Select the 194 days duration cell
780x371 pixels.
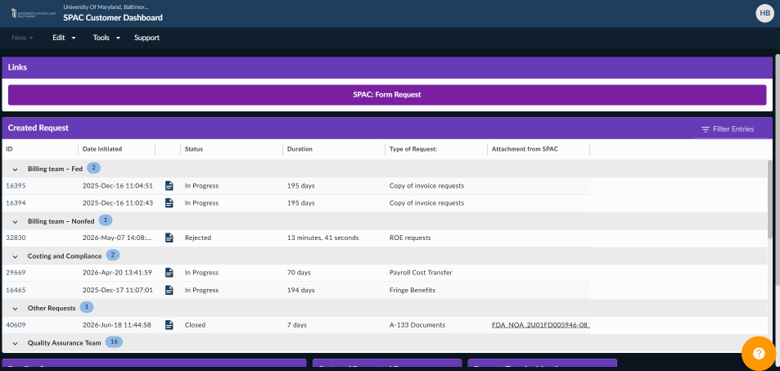pos(301,290)
